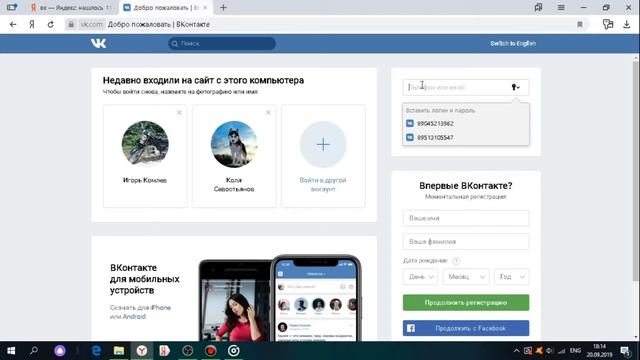The width and height of the screenshot is (640, 360).
Task: Focus the Ваша фамилия field
Action: click(466, 242)
